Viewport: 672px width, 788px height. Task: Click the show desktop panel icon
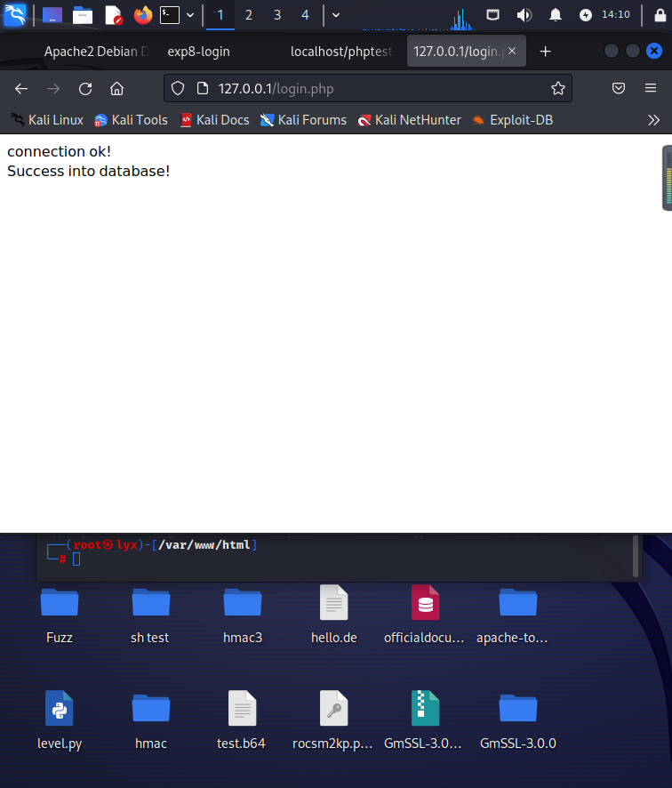(x=52, y=15)
